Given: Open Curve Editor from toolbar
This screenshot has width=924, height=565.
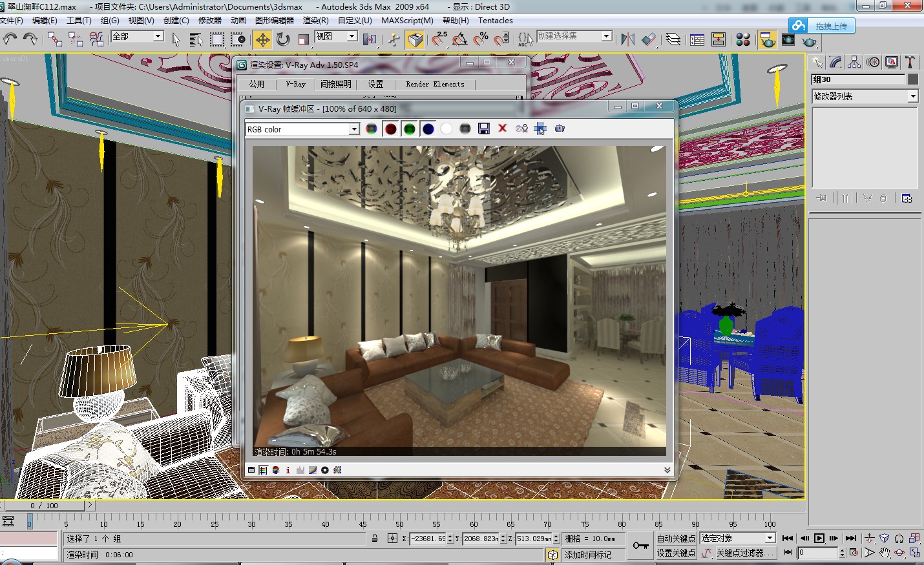Looking at the screenshot, I should (697, 39).
